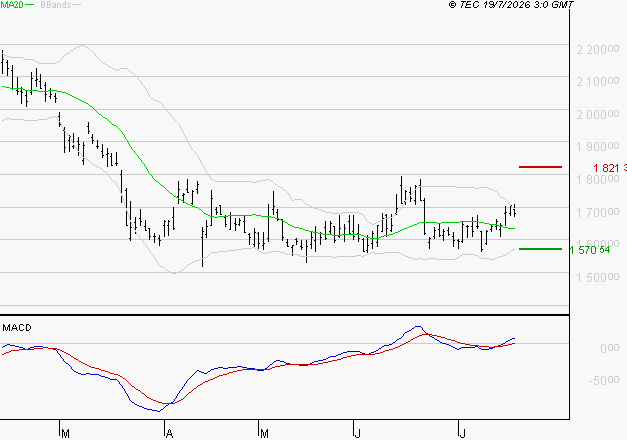Viewport: 627px width, 440px height.
Task: Click the 1 500.00 price axis label
Action: pyautogui.click(x=598, y=277)
